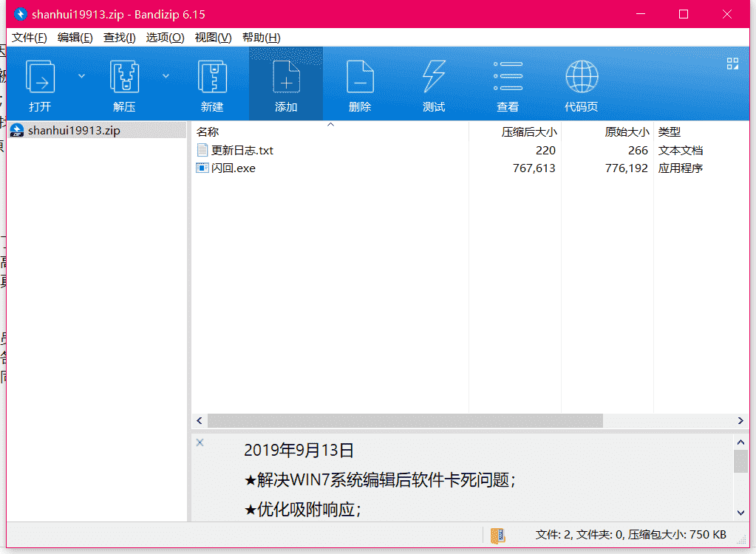Minimize the Bandizip window
The width and height of the screenshot is (756, 554).
[640, 14]
